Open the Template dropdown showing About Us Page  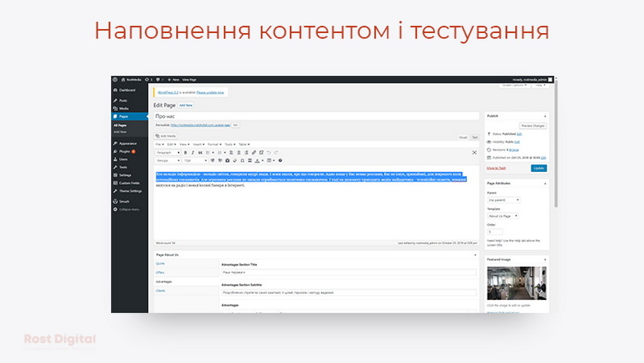(503, 216)
